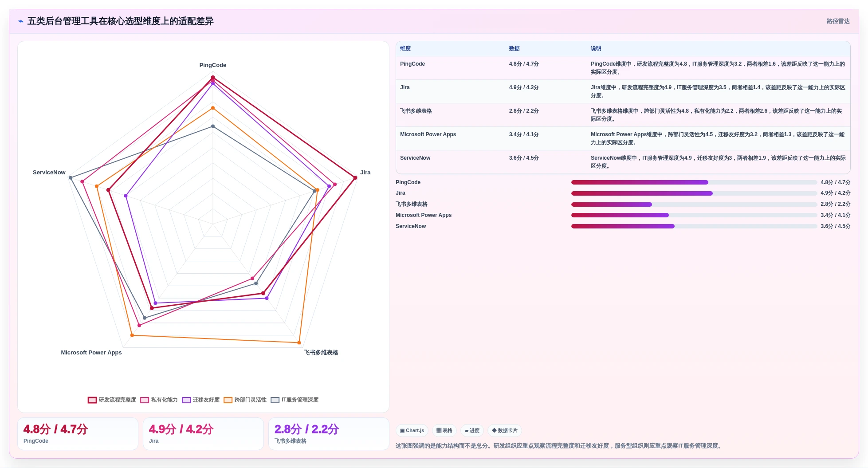
Task: Click the dashboard title 五类后台管理工具 heading
Action: coord(121,21)
